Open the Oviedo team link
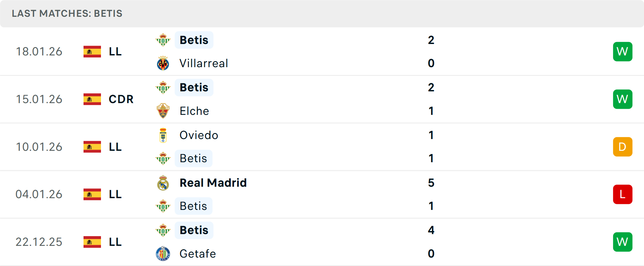644x266 pixels. 199,135
